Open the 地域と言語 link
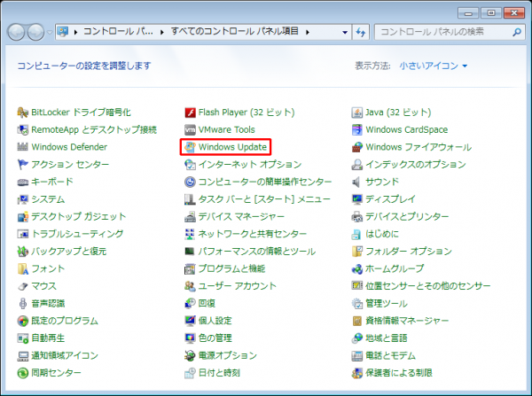532x396 pixels. pyautogui.click(x=386, y=338)
